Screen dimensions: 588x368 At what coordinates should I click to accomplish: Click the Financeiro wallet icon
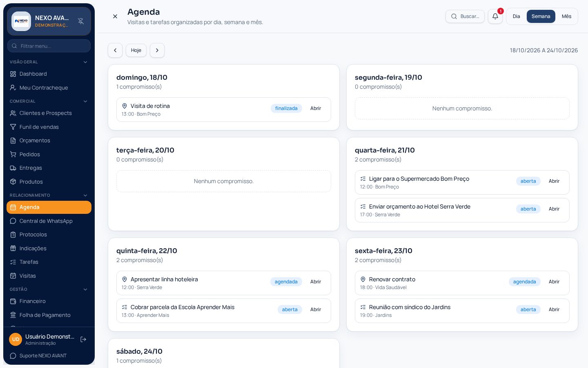pos(13,301)
